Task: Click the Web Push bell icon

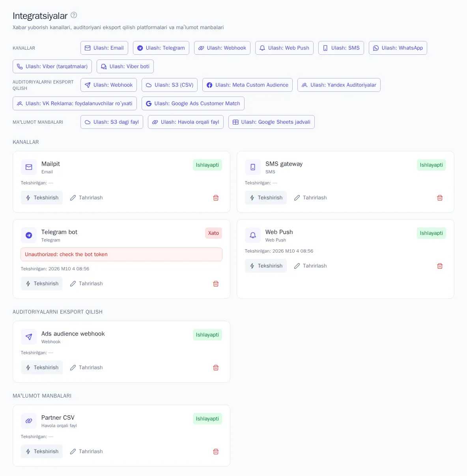Action: click(x=253, y=235)
